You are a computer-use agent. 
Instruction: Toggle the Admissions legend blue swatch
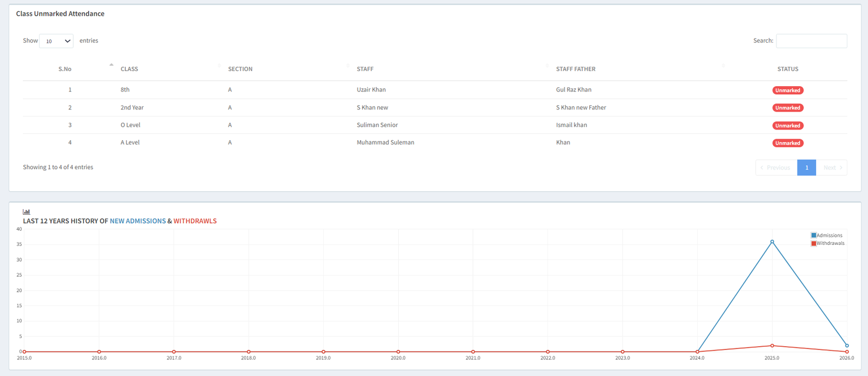point(814,236)
